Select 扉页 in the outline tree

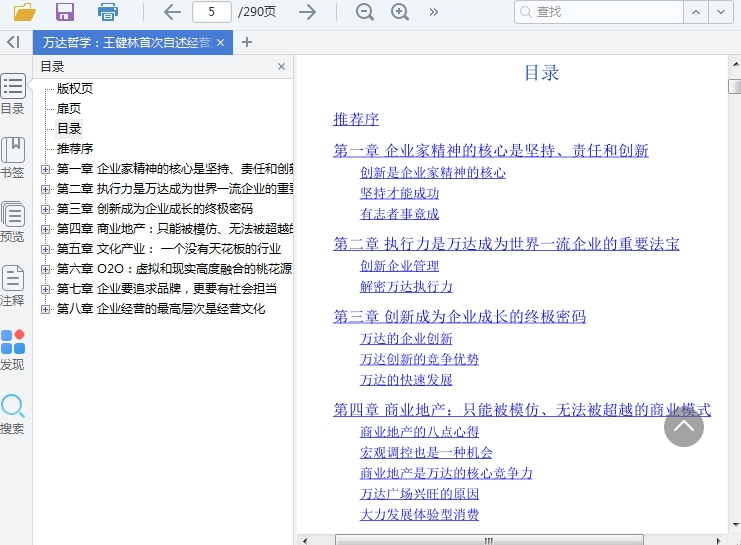pos(69,109)
